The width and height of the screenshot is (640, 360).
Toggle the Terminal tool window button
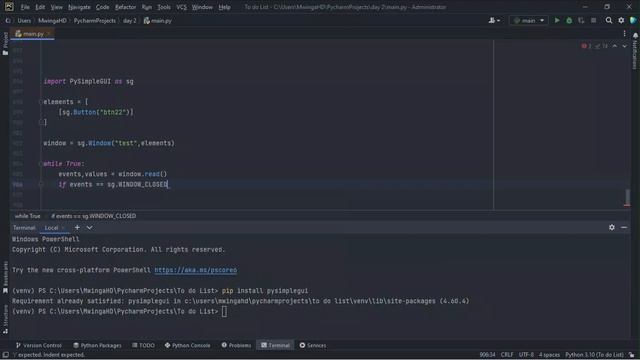point(276,345)
